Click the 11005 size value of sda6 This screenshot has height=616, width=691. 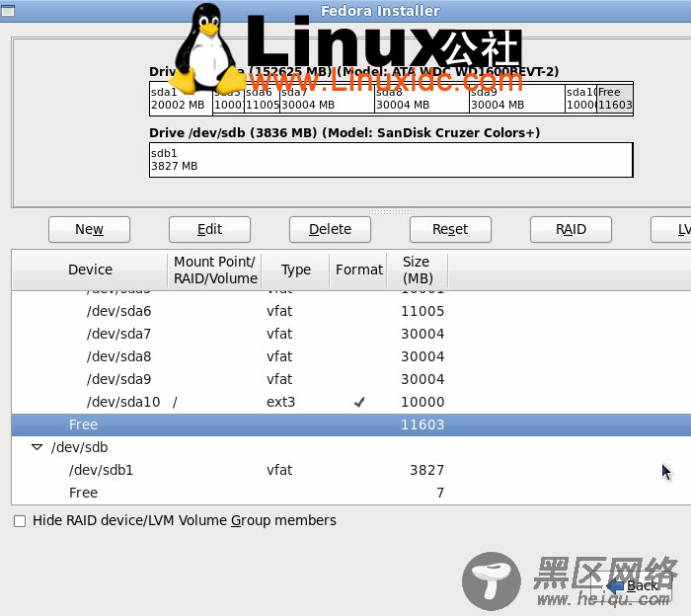point(422,311)
